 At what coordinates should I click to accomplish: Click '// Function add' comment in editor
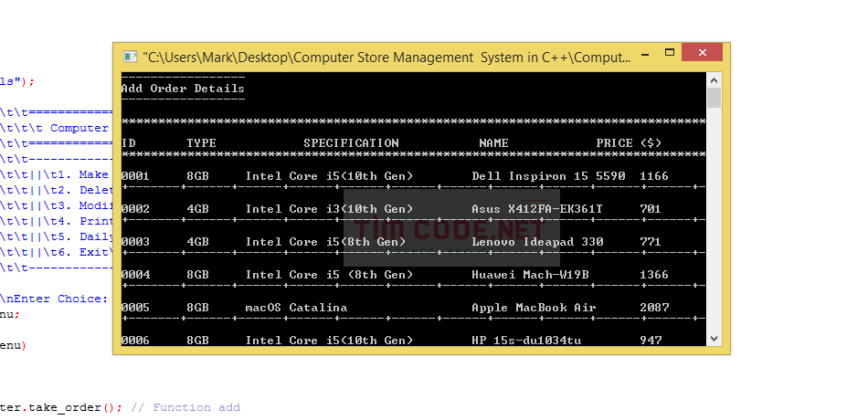pos(185,408)
